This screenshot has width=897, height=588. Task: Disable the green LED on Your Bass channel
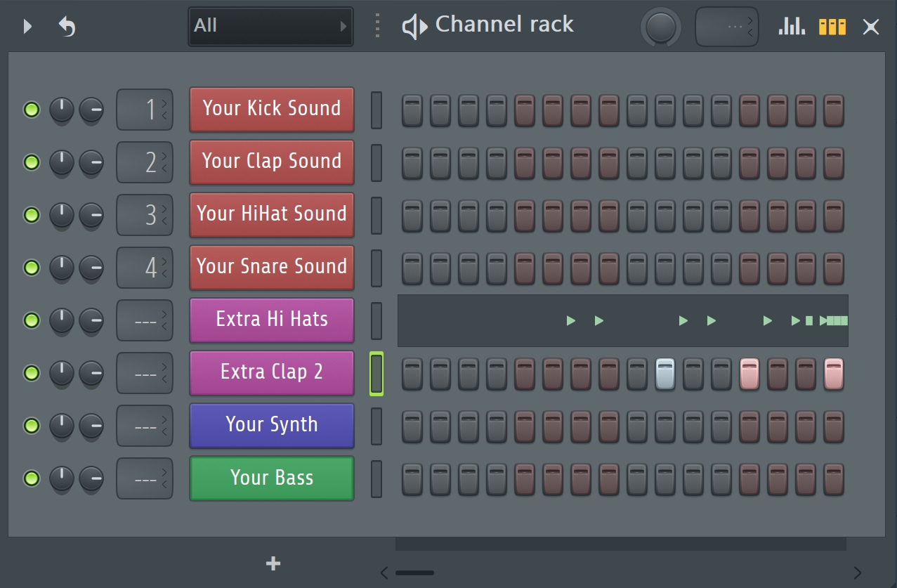coord(31,478)
